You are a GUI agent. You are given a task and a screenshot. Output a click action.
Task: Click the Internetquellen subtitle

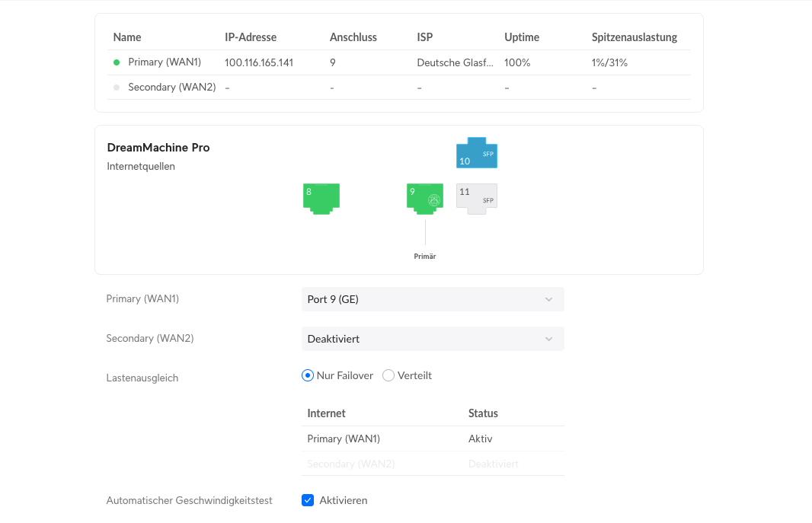tap(141, 166)
